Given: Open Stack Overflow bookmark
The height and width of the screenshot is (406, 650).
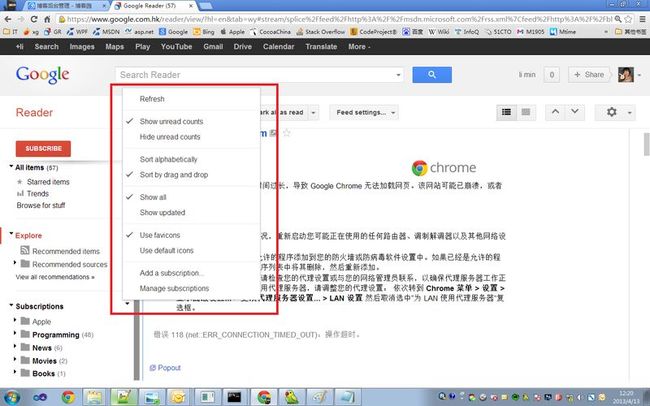Looking at the screenshot, I should (321, 32).
